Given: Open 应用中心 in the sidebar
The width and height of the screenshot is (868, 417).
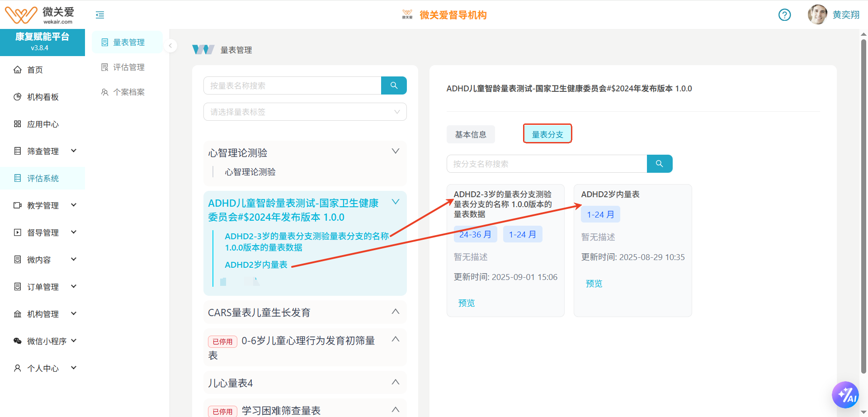Looking at the screenshot, I should tap(42, 124).
